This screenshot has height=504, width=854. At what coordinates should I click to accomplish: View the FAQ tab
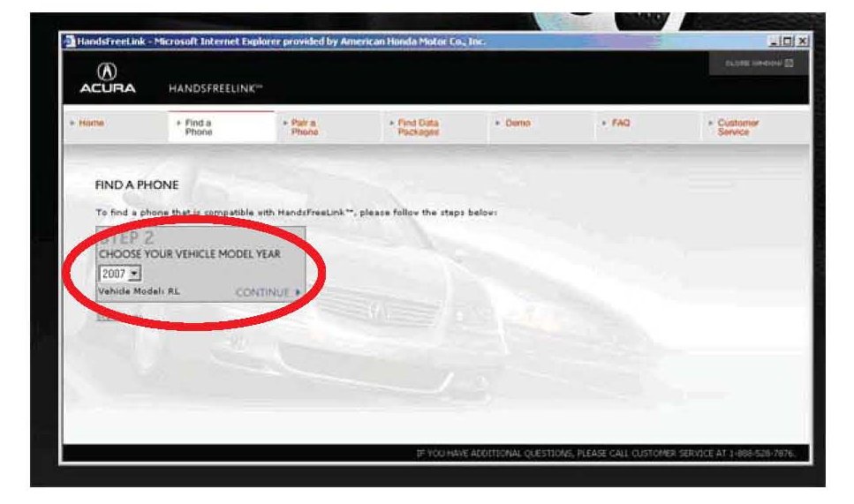click(x=621, y=124)
